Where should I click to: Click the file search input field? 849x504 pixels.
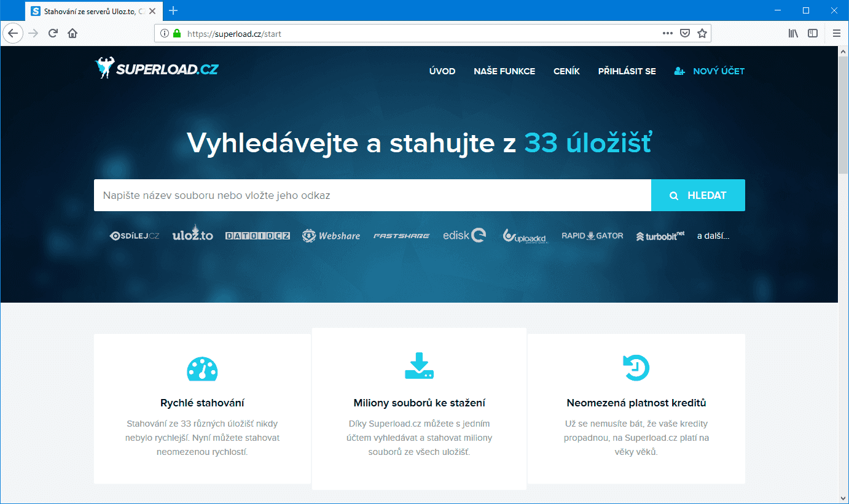tap(369, 195)
